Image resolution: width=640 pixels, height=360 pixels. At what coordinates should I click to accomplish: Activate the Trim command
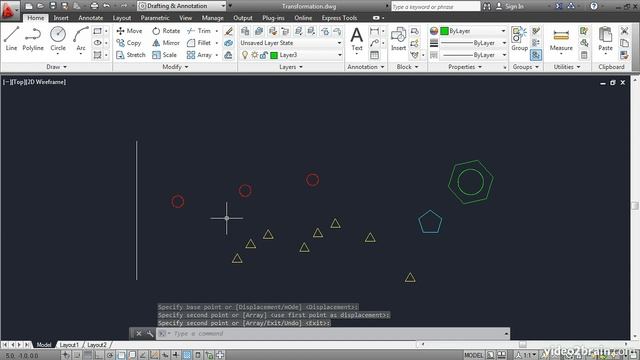[199, 31]
